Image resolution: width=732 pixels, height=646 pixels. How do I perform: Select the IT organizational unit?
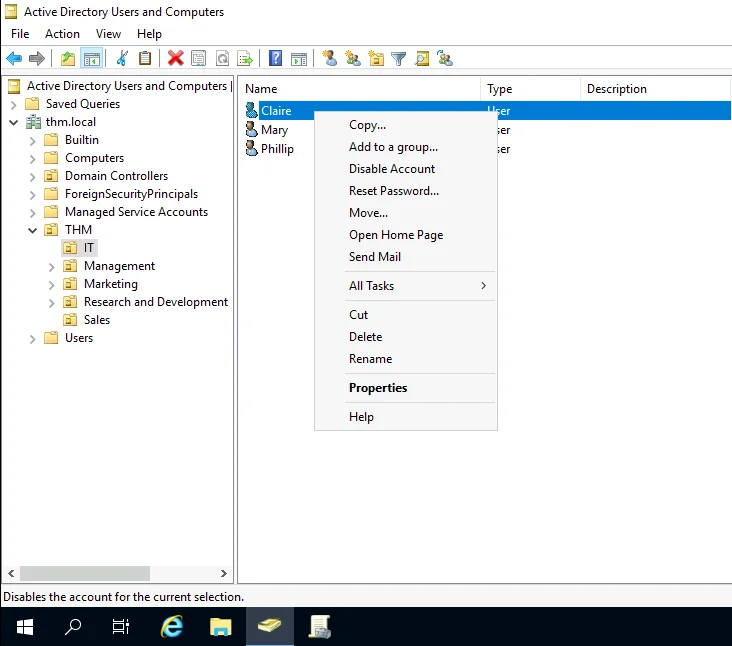point(88,248)
